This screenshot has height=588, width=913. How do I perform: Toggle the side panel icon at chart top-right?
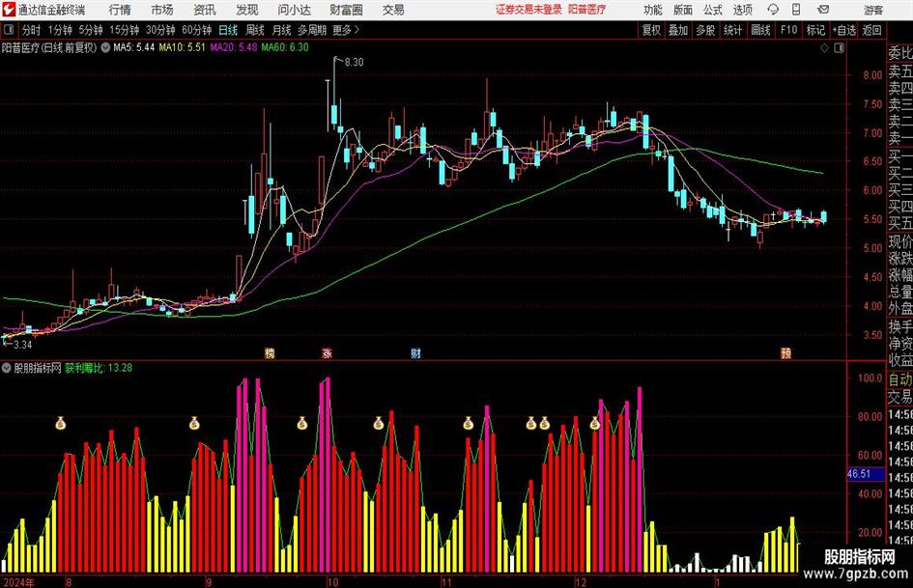839,48
